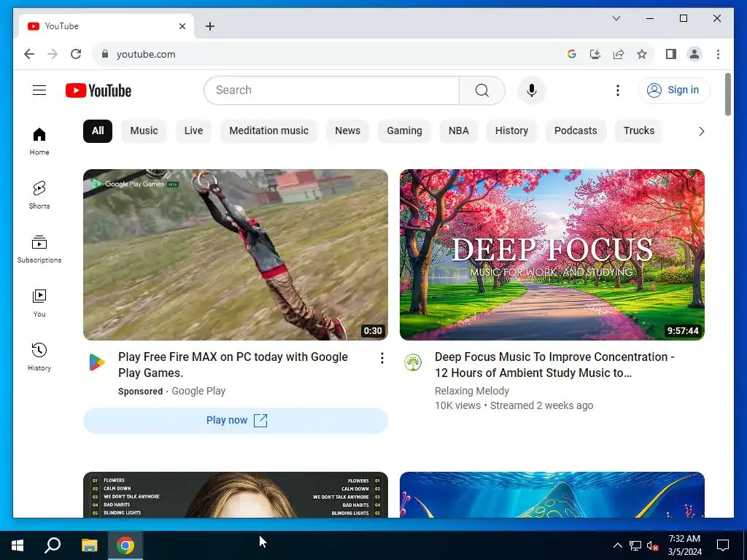Click the Google Play advertiser logo
This screenshot has height=560, width=747.
tap(97, 362)
